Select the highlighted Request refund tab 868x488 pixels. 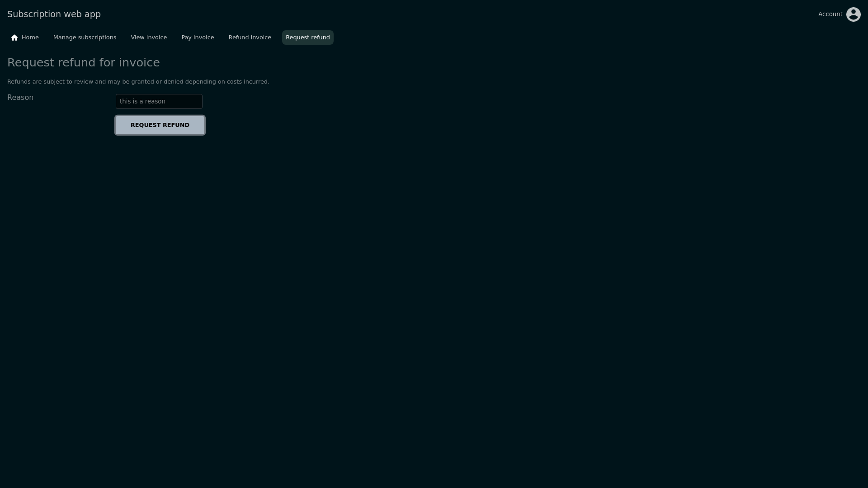(307, 38)
